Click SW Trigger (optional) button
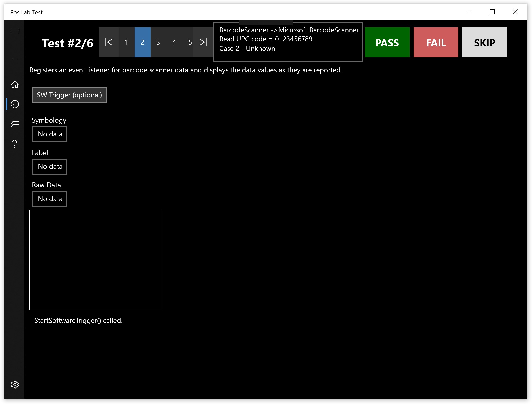The height and width of the screenshot is (405, 532). (x=69, y=95)
